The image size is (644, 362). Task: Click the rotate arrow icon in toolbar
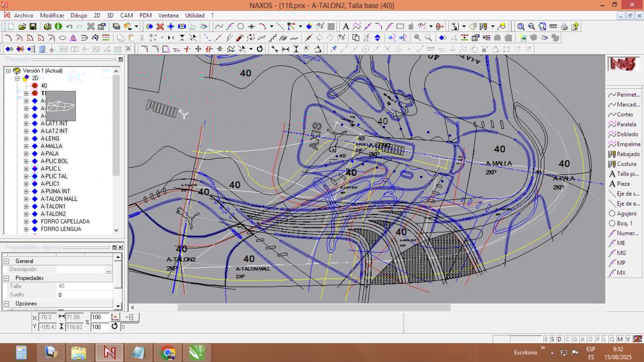coord(260,49)
